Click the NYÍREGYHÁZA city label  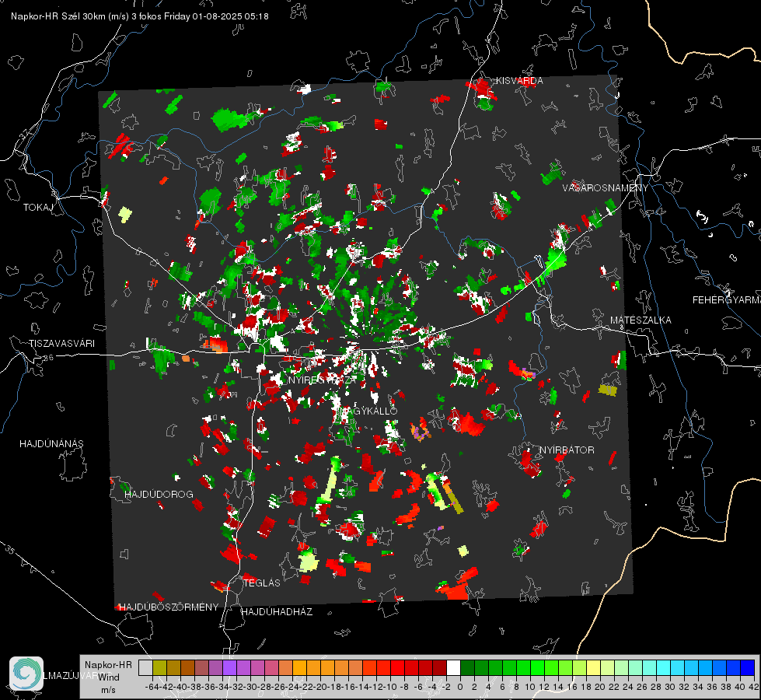pyautogui.click(x=323, y=380)
